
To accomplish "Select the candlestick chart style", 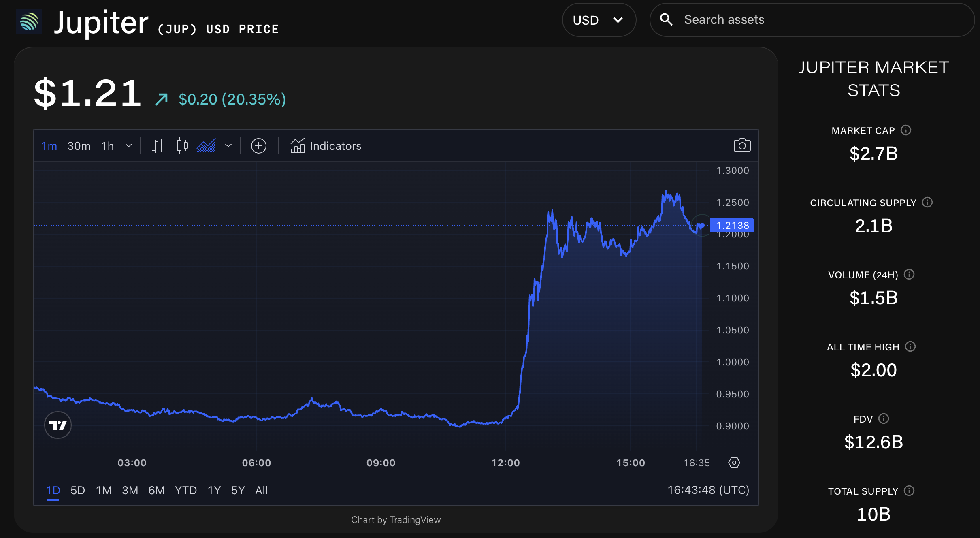I will [182, 145].
